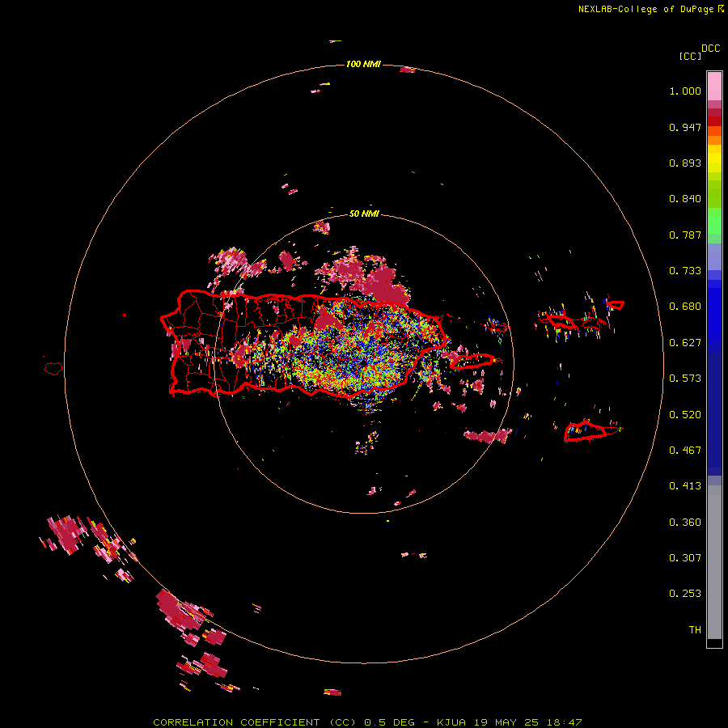Viewport: 728px width, 728px height.
Task: Click the 0.413 scale value
Action: point(685,486)
